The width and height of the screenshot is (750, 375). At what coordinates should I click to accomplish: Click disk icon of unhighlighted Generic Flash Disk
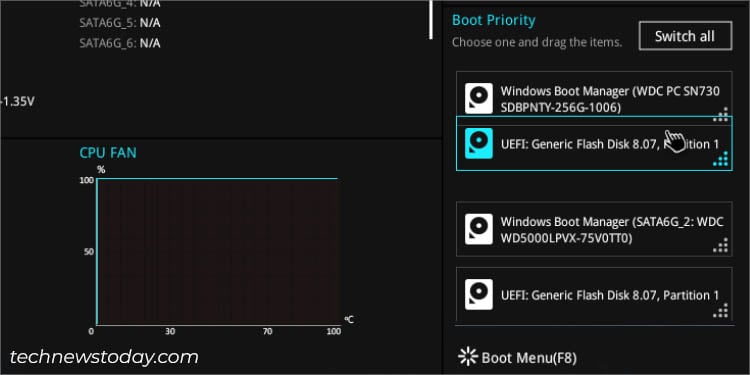pos(479,295)
